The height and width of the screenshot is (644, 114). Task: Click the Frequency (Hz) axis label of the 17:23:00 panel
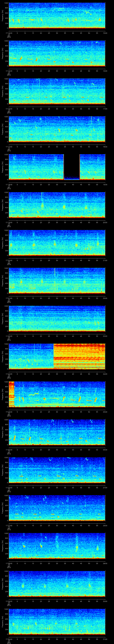click(3, 357)
